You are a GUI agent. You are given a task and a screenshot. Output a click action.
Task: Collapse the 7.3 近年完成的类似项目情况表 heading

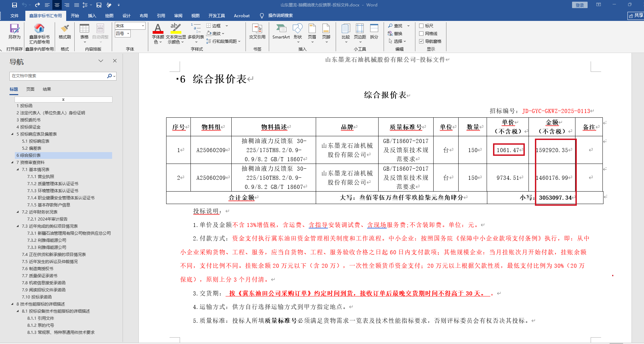[18, 226]
